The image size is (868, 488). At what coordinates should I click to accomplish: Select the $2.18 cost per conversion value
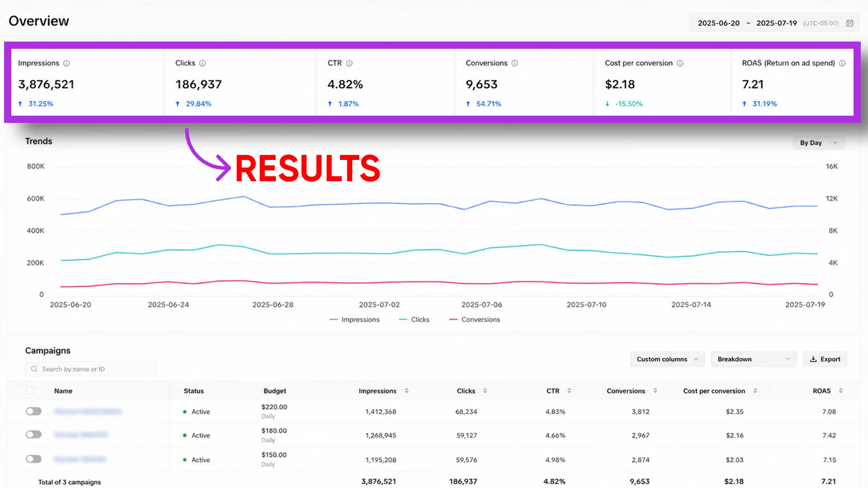[620, 84]
